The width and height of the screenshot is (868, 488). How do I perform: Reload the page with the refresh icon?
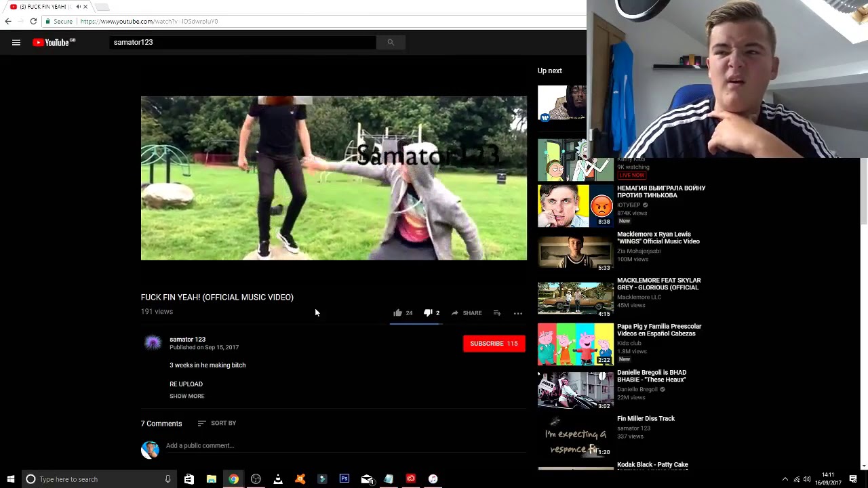33,21
